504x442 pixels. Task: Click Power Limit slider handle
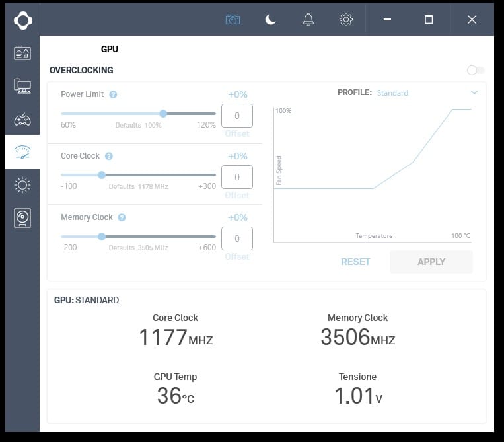point(163,114)
